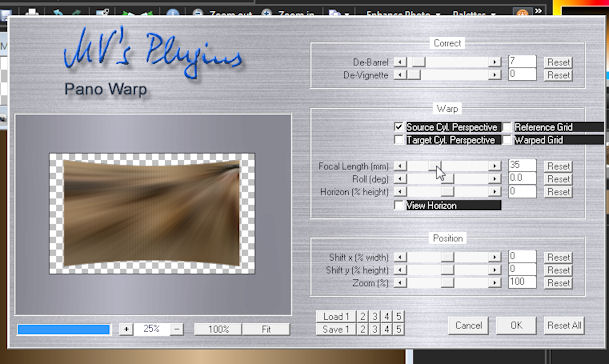The image size is (609, 364).
Task: Click De-Barrel slider left arrow
Action: point(400,62)
